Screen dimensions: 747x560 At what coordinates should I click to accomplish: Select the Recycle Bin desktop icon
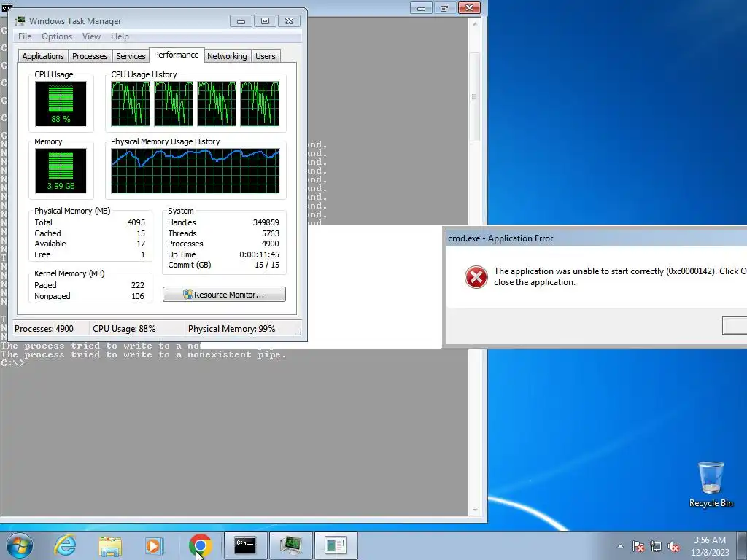pyautogui.click(x=711, y=484)
